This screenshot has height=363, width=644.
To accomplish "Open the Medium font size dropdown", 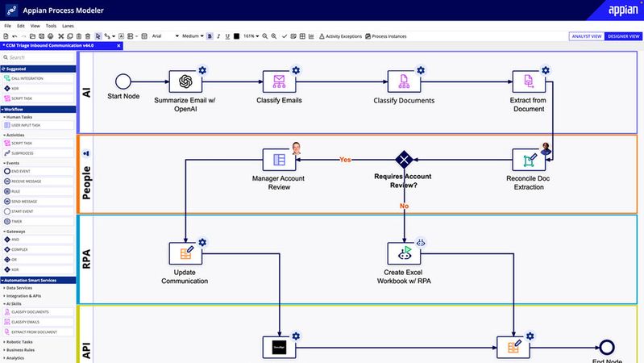I will (x=193, y=36).
